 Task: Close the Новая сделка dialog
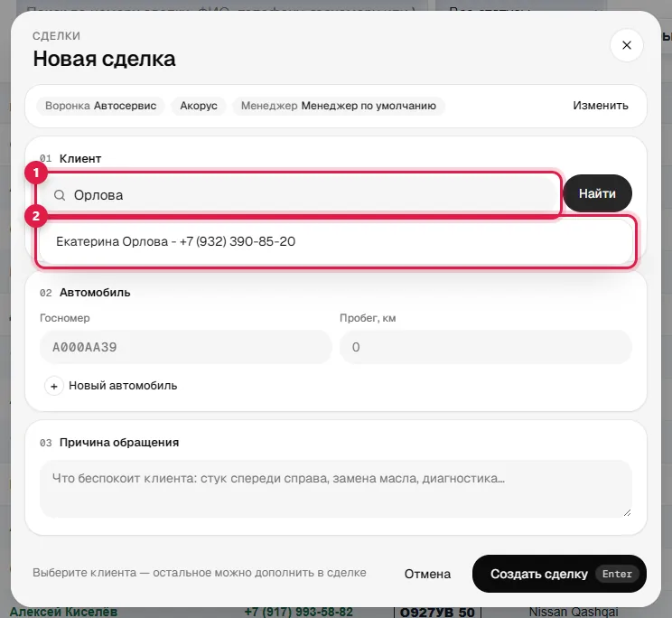pos(626,45)
